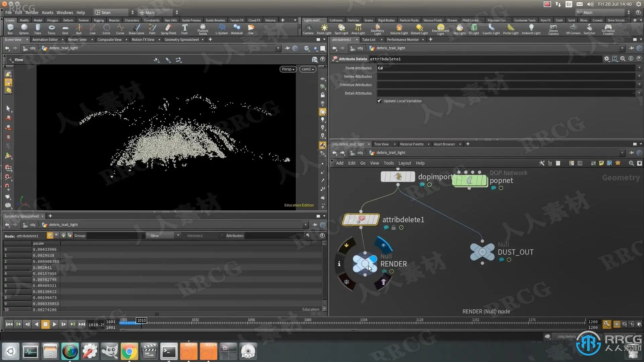
Task: Toggle pin on geometry spreadsheet pane
Action: point(315,225)
